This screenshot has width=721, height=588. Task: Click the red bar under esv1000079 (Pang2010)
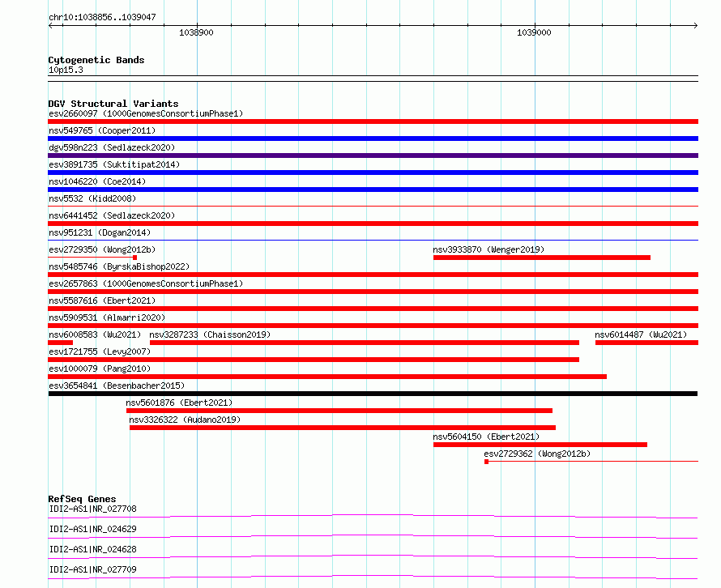click(x=327, y=377)
